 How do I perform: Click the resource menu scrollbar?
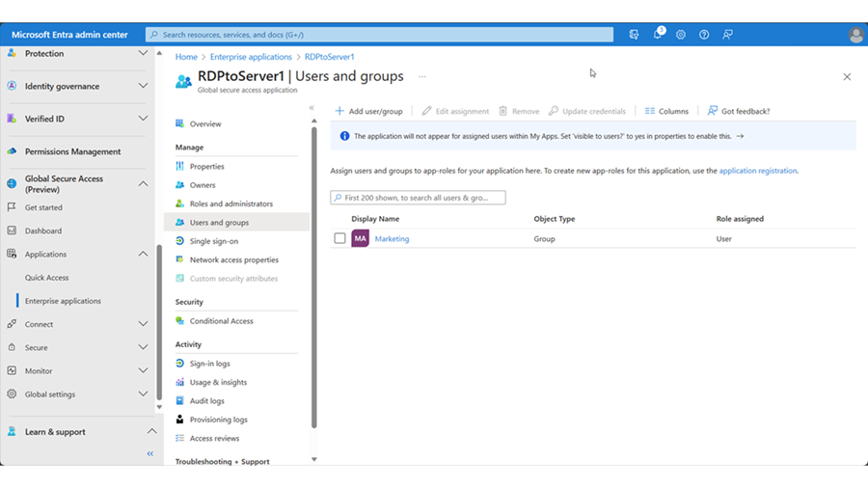tap(313, 277)
